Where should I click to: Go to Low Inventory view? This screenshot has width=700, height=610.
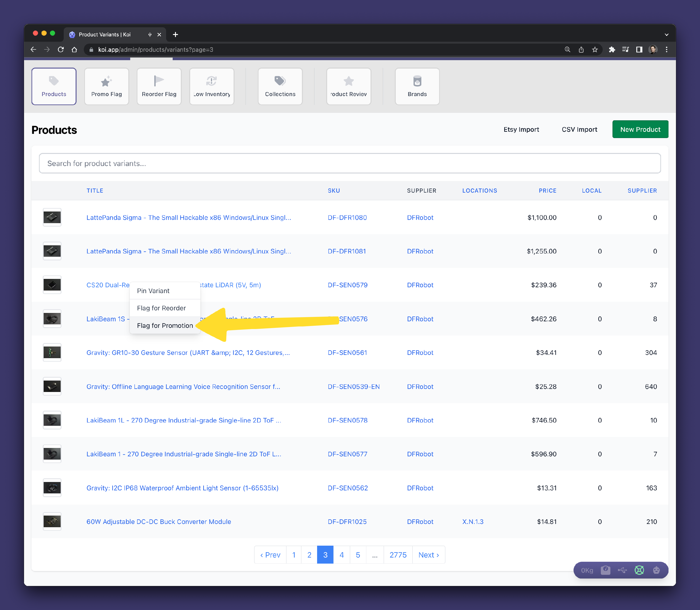point(212,87)
